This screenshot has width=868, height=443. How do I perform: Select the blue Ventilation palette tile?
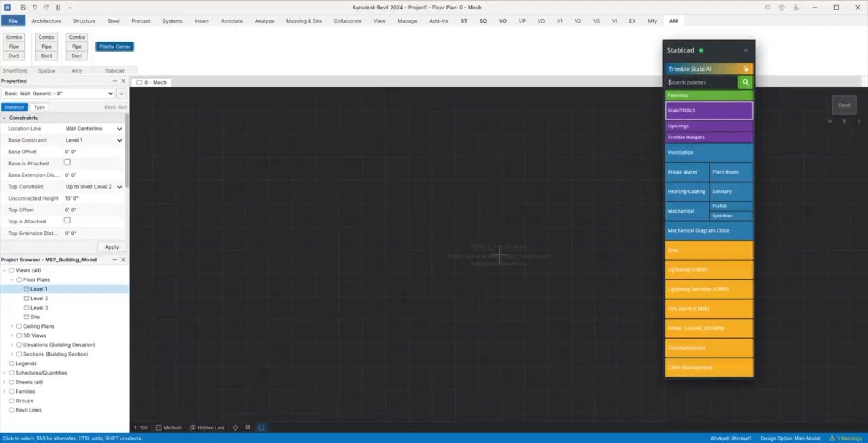coord(709,152)
